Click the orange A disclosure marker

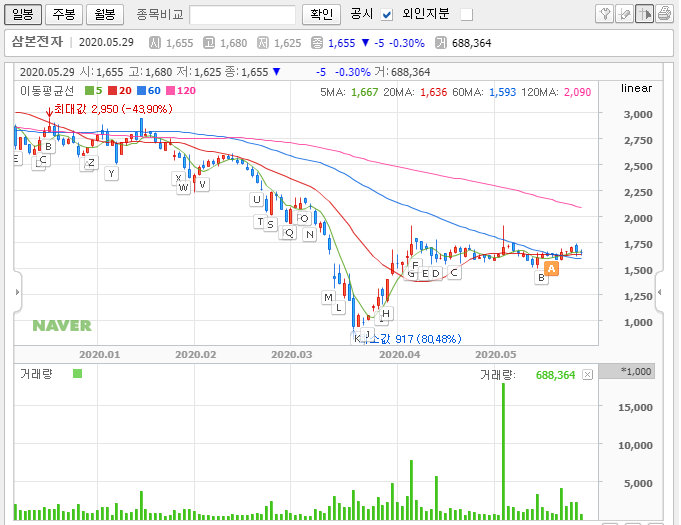(x=552, y=269)
